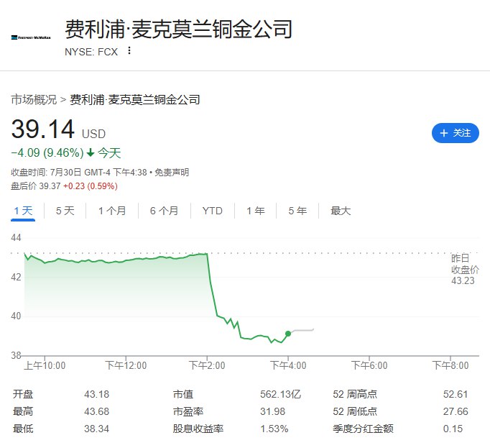490x448 pixels.
Task: Click the gray after-hours line segment on chart
Action: 302,330
